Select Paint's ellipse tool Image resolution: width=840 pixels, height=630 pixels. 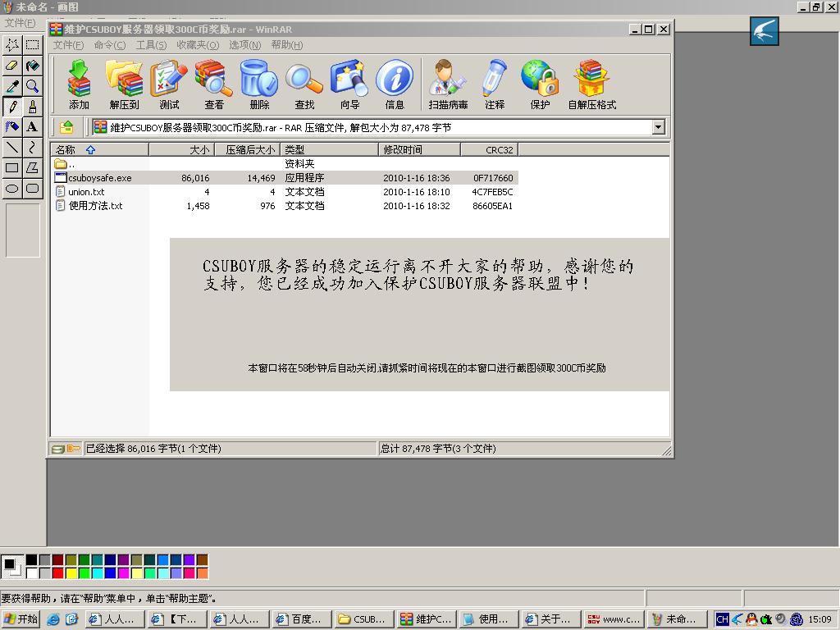[12, 188]
